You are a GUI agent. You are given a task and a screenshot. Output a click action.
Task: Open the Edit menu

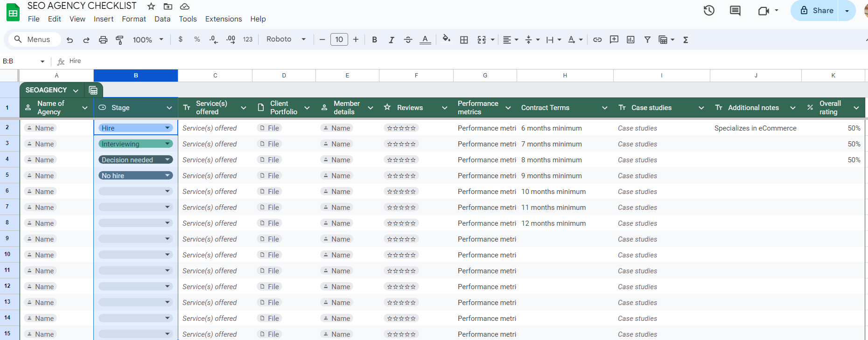coord(54,19)
